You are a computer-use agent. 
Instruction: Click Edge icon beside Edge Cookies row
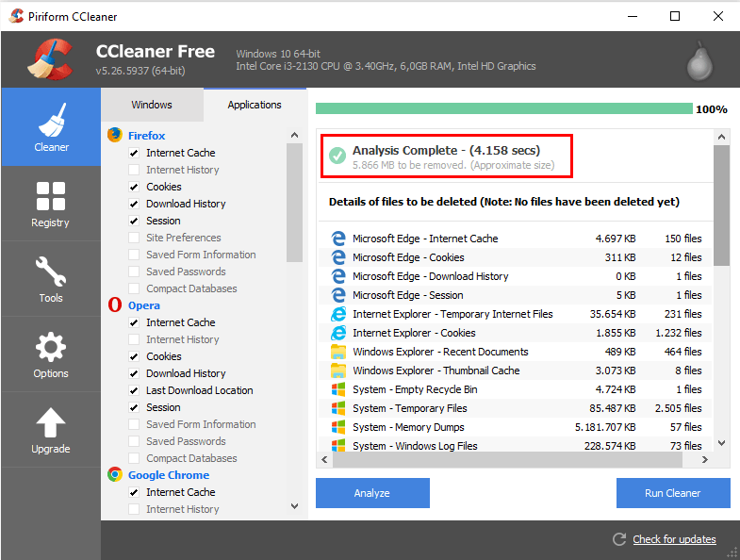[338, 257]
